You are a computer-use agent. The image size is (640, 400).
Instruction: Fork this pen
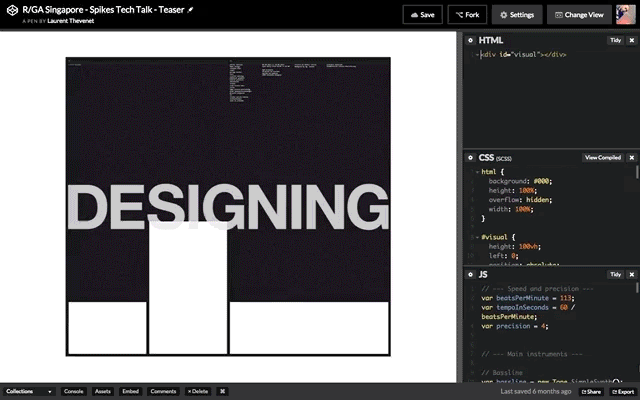(467, 15)
